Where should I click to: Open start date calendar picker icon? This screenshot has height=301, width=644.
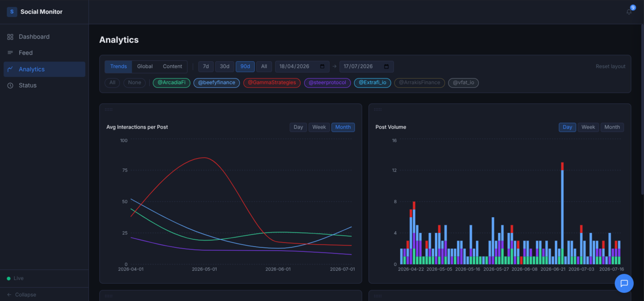(x=322, y=66)
